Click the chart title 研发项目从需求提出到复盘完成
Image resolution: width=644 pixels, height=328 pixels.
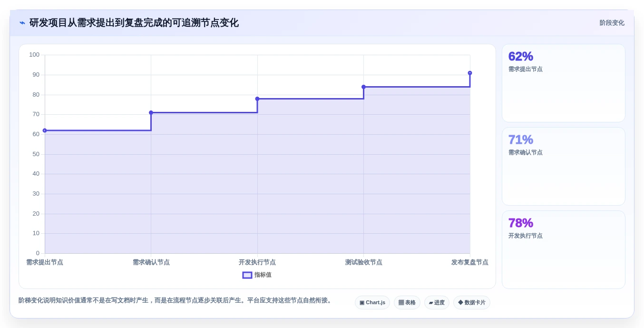(x=134, y=23)
